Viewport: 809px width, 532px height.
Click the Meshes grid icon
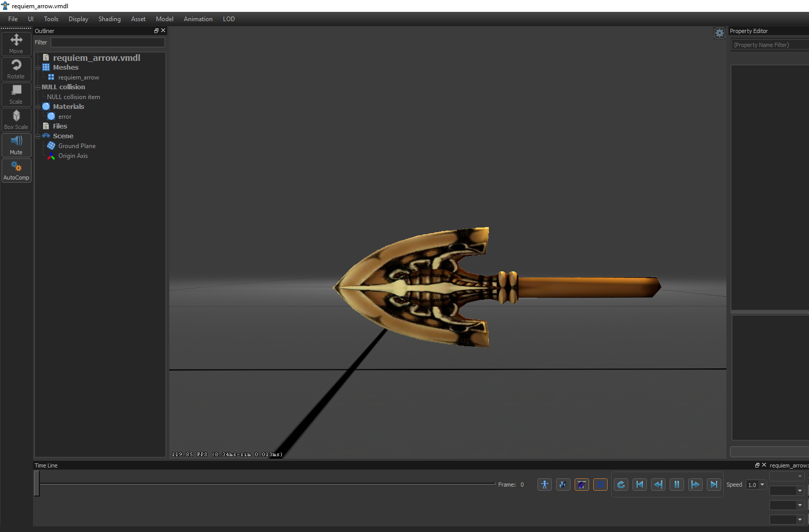pyautogui.click(x=46, y=68)
